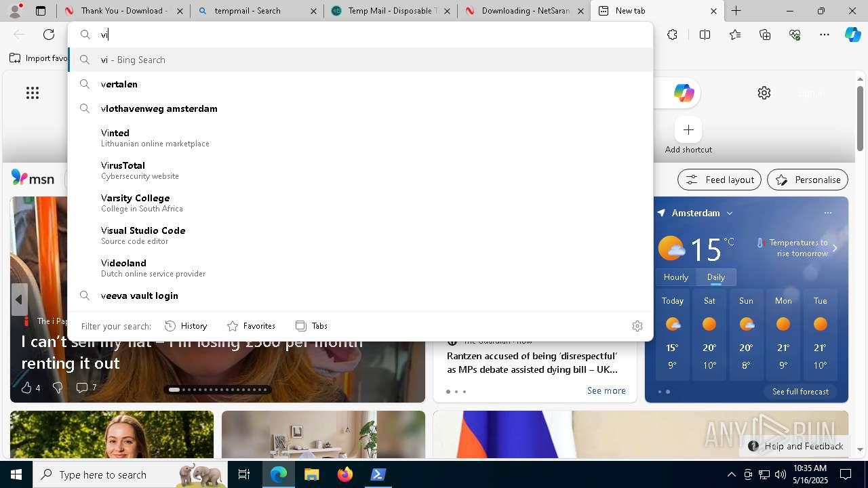Open the article comments icon
This screenshot has height=488, width=868.
(x=82, y=388)
